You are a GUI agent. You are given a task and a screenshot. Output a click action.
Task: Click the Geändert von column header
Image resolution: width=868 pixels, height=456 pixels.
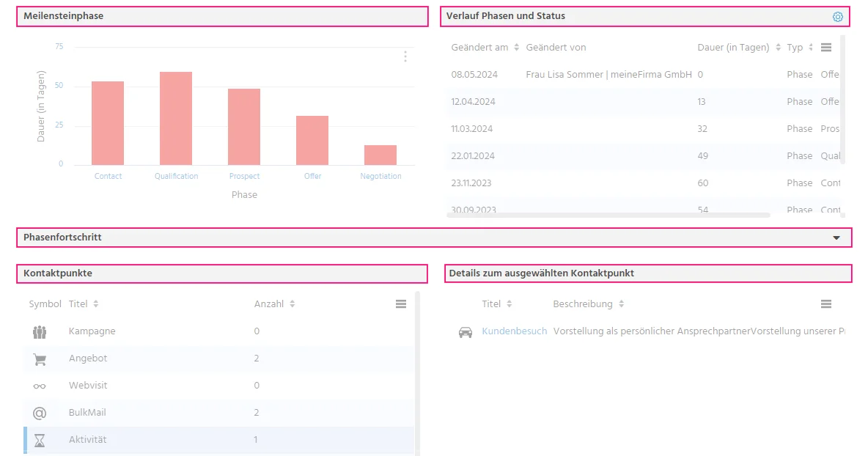click(x=556, y=48)
